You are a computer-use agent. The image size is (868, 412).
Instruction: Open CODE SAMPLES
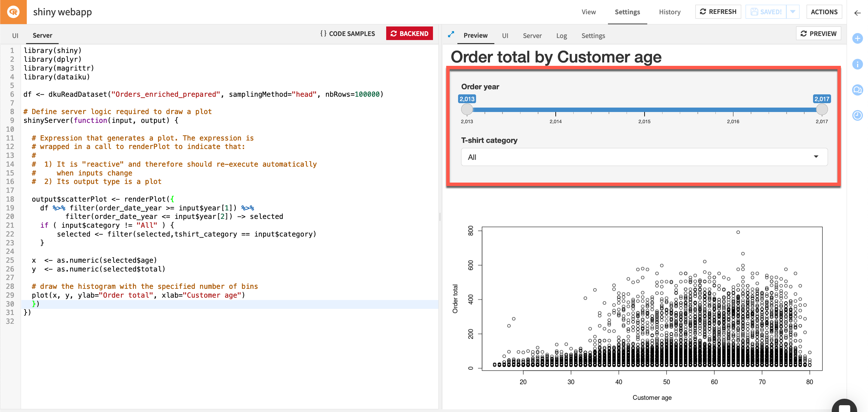pos(347,34)
